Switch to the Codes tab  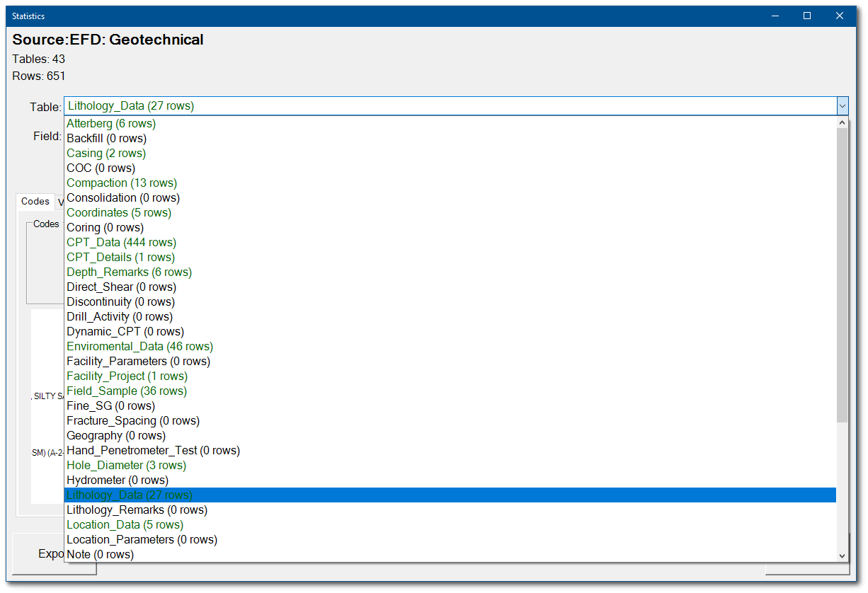[35, 201]
